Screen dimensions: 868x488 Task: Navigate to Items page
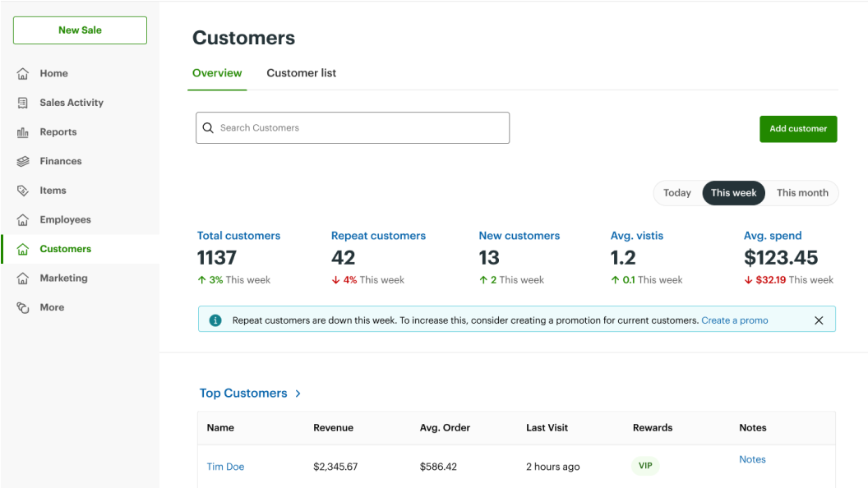[53, 191]
